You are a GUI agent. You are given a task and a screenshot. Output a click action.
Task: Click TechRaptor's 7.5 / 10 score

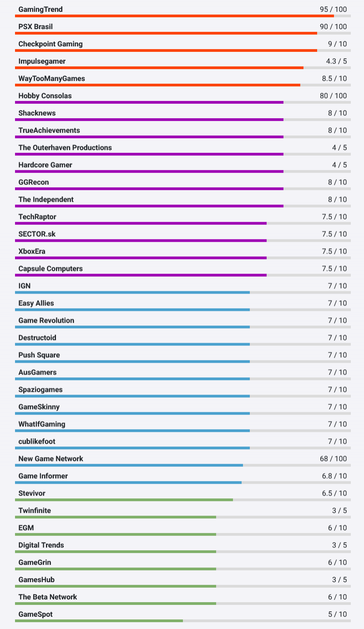click(x=334, y=217)
